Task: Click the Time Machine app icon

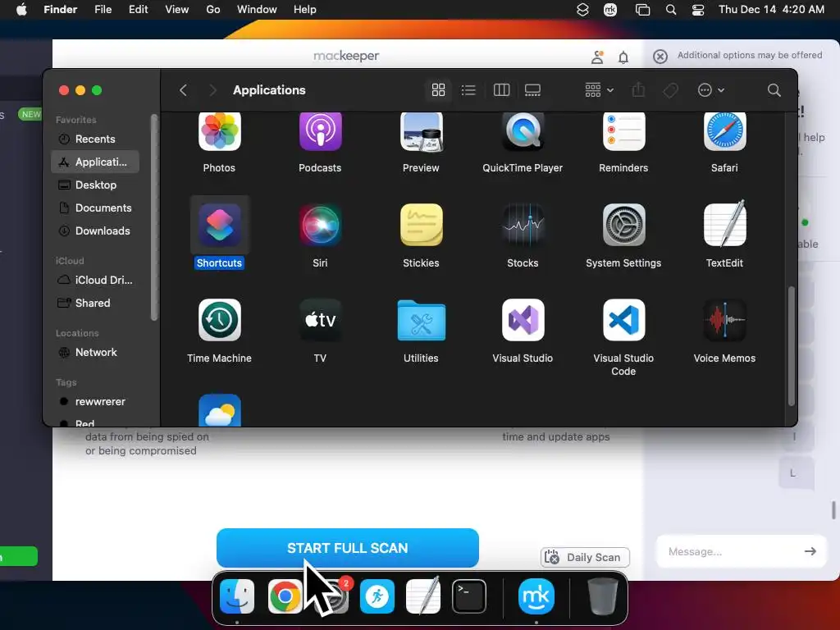Action: 219,320
